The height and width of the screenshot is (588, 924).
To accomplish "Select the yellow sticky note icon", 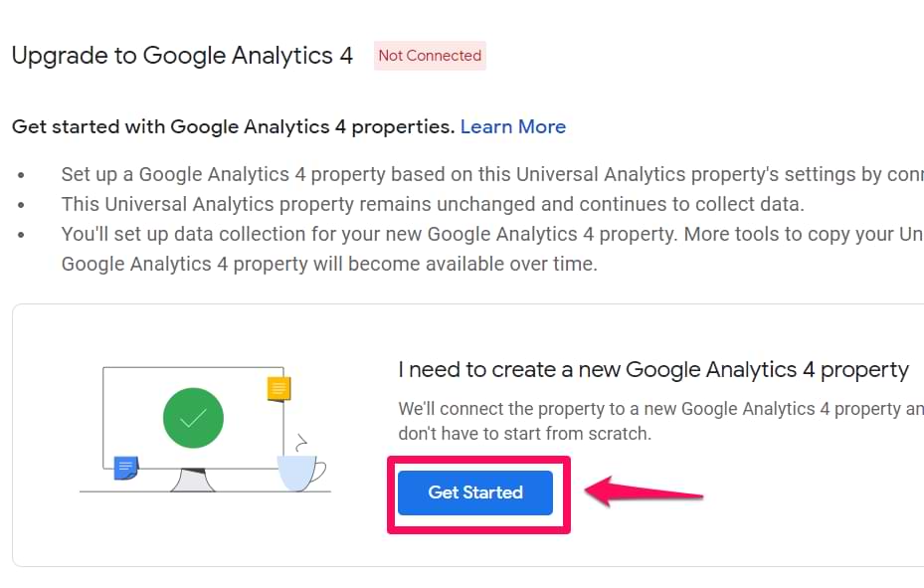I will point(278,389).
